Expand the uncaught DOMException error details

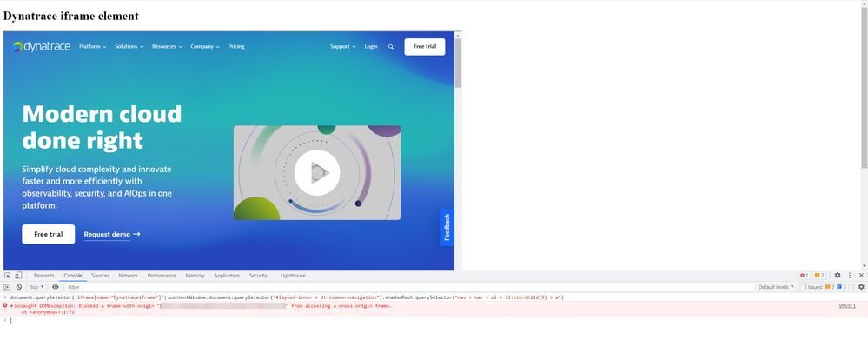[11, 306]
